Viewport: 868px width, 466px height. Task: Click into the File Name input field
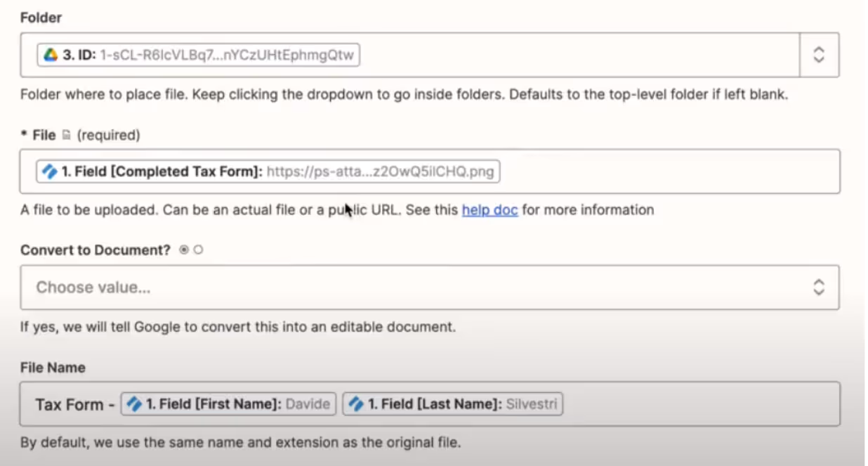click(667, 403)
